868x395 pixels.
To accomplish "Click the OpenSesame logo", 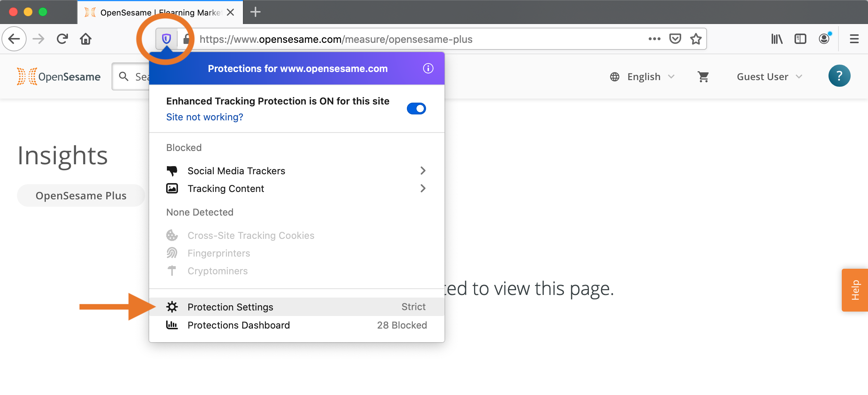I will pyautogui.click(x=58, y=76).
